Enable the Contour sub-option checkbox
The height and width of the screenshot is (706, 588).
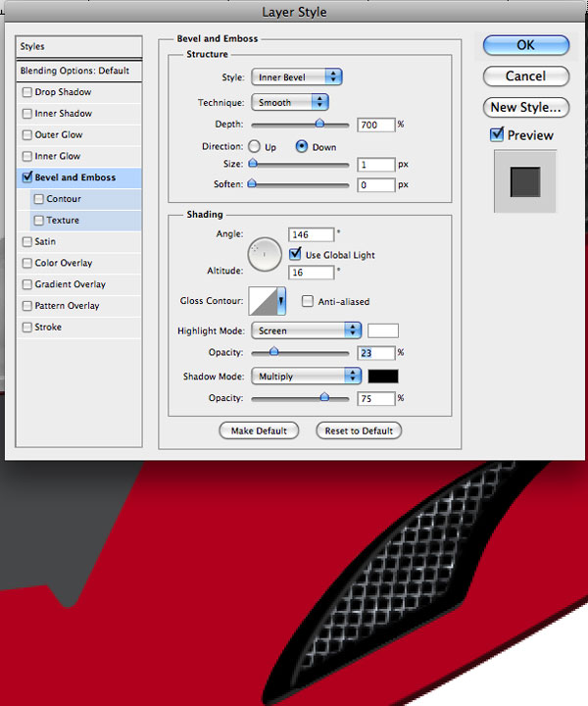click(38, 198)
